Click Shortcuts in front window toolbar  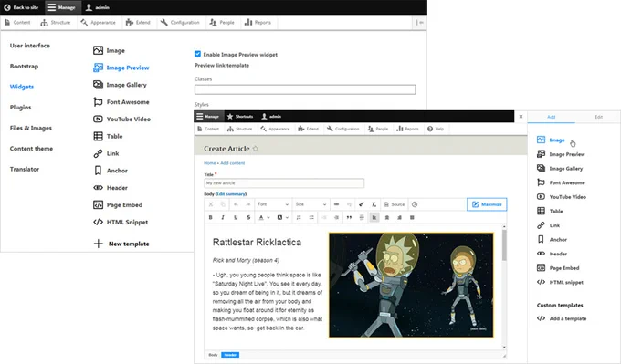240,117
